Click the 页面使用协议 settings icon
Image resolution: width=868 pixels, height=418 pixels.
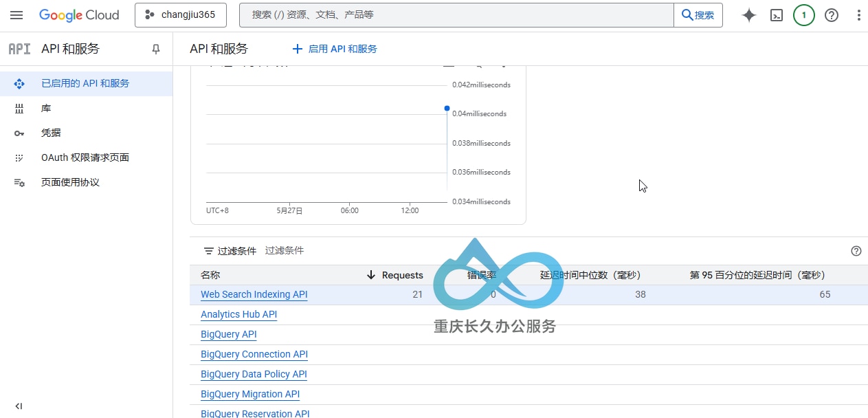(19, 183)
